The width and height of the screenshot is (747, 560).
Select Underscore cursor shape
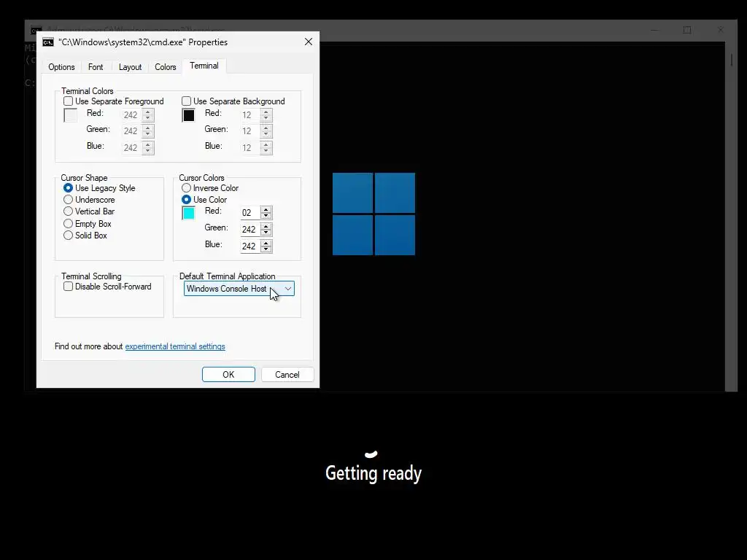68,200
